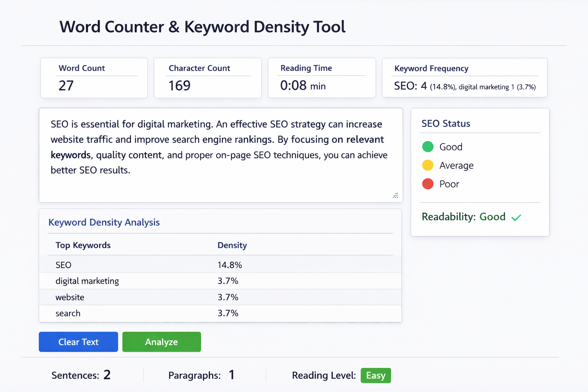This screenshot has width=588, height=392.
Task: Open the Keyword Frequency card
Action: pos(464,78)
